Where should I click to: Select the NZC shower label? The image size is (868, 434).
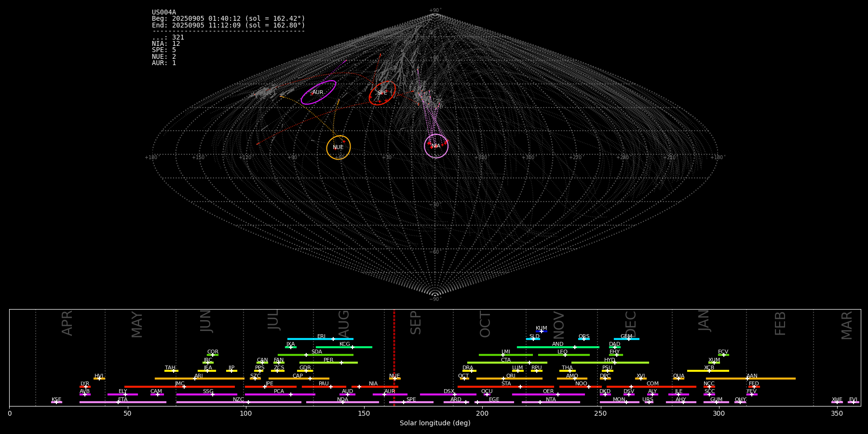(238, 400)
